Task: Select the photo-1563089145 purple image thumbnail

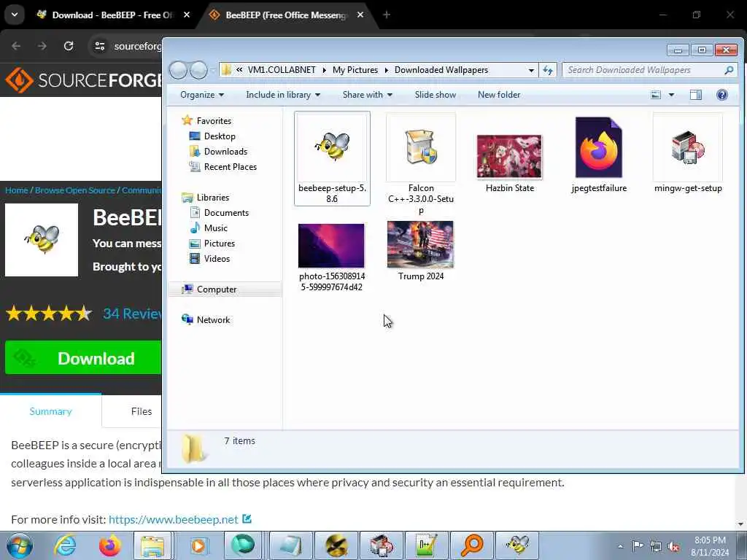Action: point(331,246)
